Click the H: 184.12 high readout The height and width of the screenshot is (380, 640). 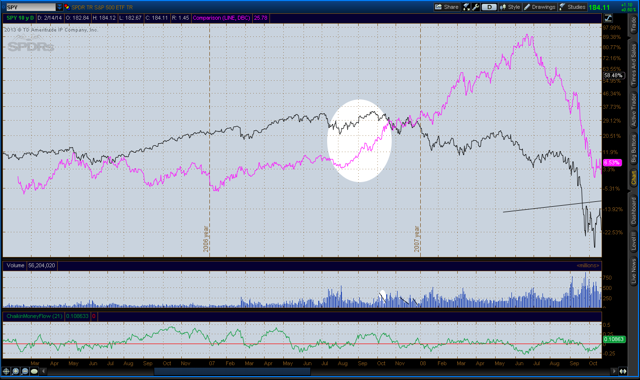[x=104, y=18]
